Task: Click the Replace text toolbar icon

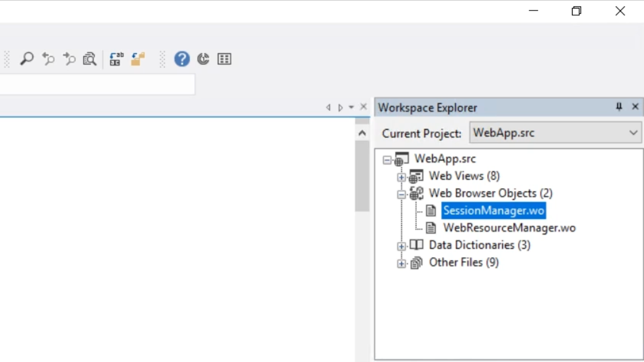Action: [x=116, y=59]
